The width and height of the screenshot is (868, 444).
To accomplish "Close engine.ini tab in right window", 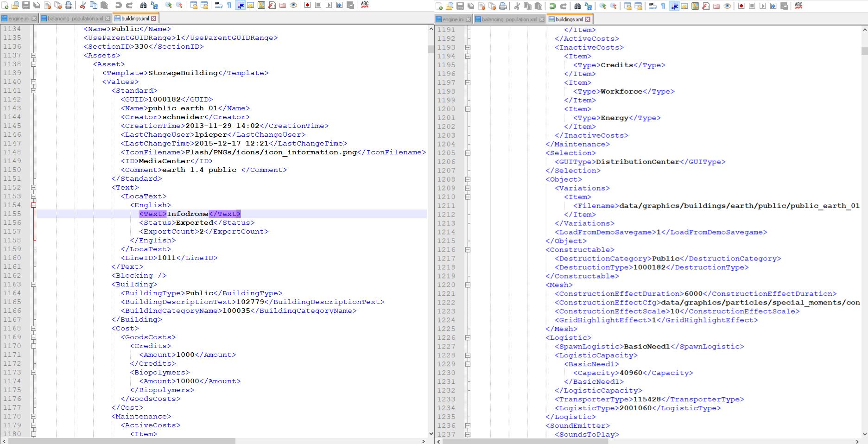I will coord(468,19).
